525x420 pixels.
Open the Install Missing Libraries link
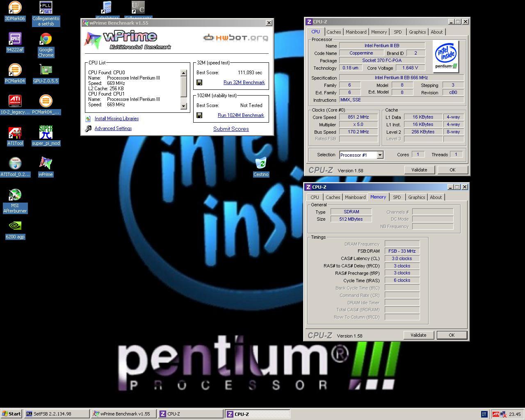pos(116,119)
